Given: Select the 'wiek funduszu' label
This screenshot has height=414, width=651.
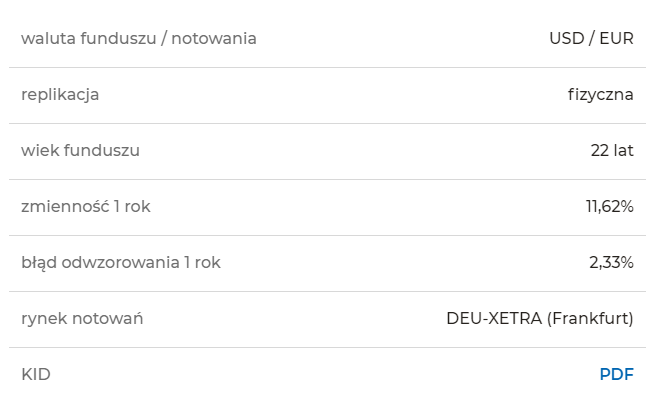Looking at the screenshot, I should point(81,150).
